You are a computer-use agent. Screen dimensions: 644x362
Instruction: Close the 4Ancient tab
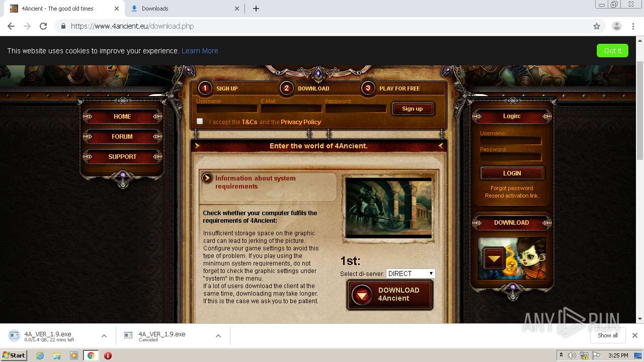tap(117, 9)
